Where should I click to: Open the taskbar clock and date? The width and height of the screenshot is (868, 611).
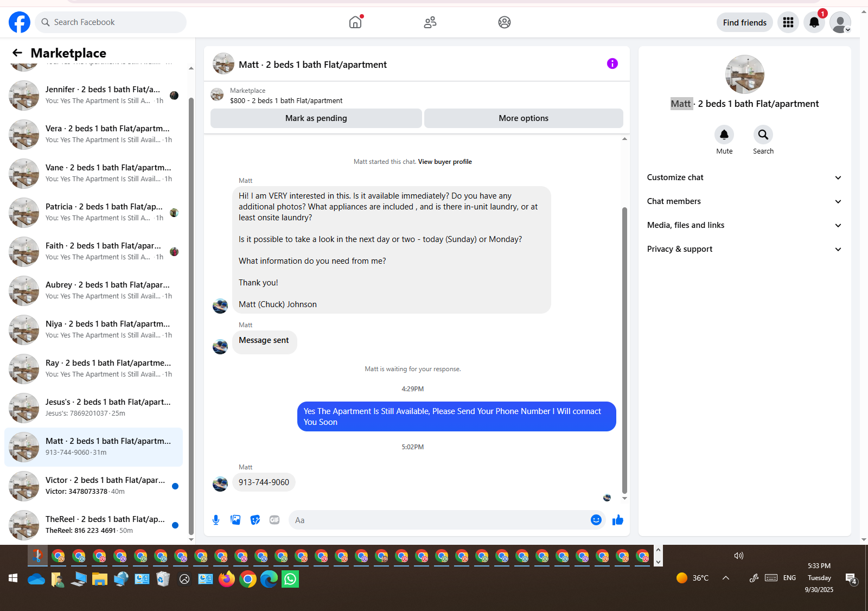(x=819, y=578)
